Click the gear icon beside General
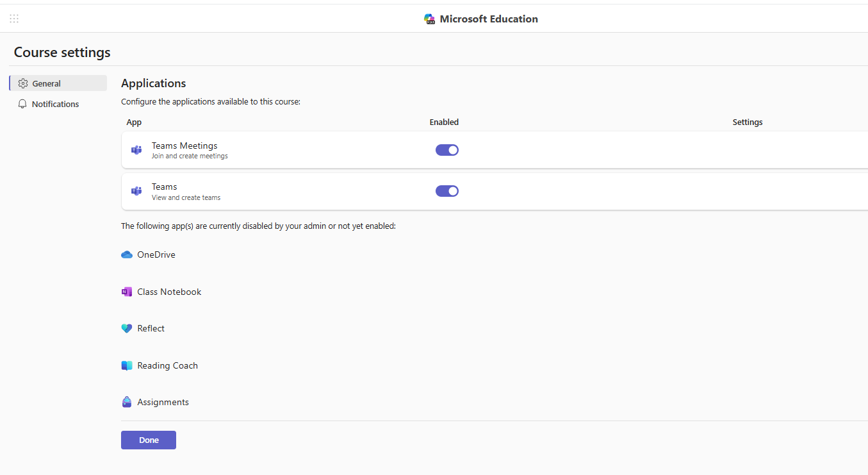 pos(22,83)
